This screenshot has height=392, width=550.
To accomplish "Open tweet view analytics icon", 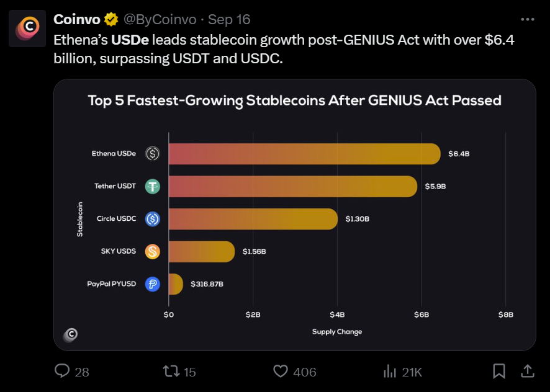I will pos(390,371).
